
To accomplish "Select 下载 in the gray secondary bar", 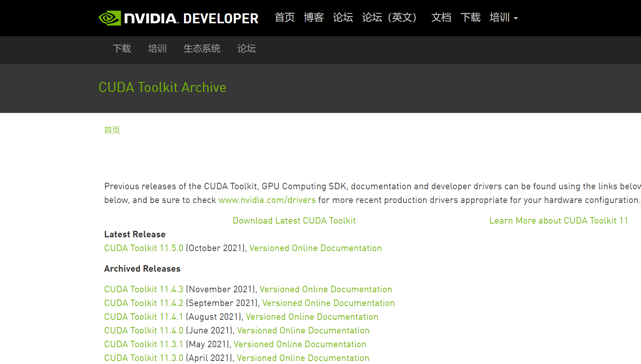I will pyautogui.click(x=122, y=48).
